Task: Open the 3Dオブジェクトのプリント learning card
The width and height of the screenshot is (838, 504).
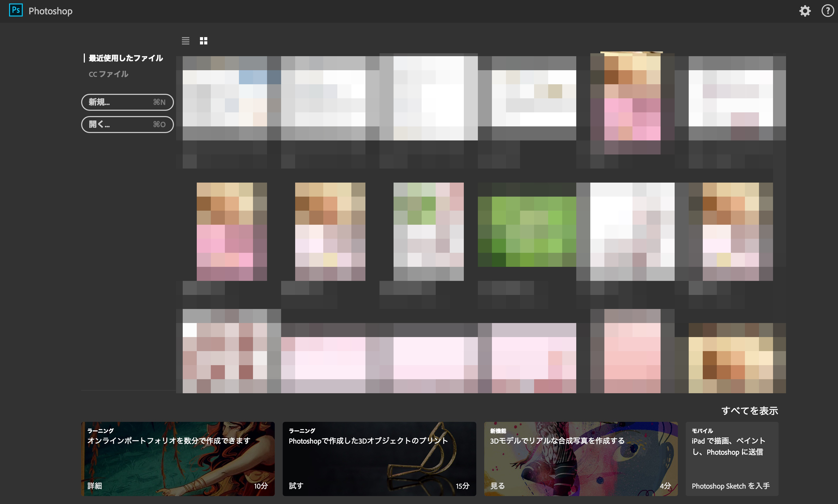Action: pyautogui.click(x=379, y=459)
